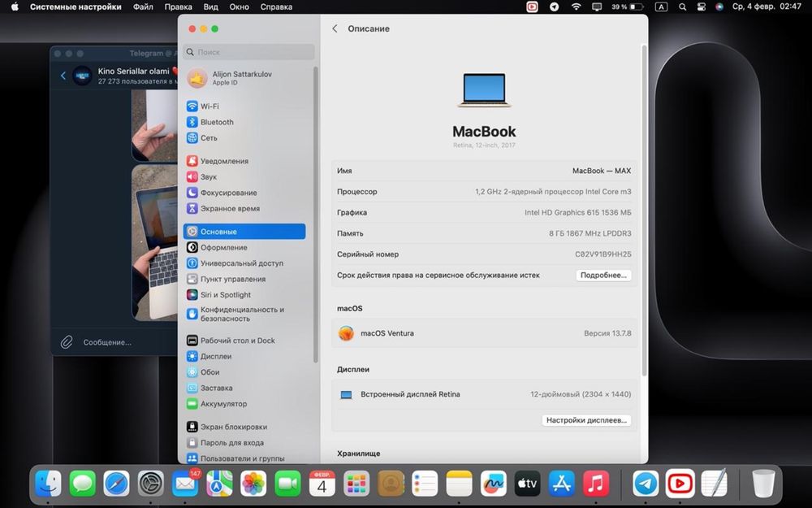Open Системные настройки app menu
This screenshot has width=812, height=508.
click(76, 7)
